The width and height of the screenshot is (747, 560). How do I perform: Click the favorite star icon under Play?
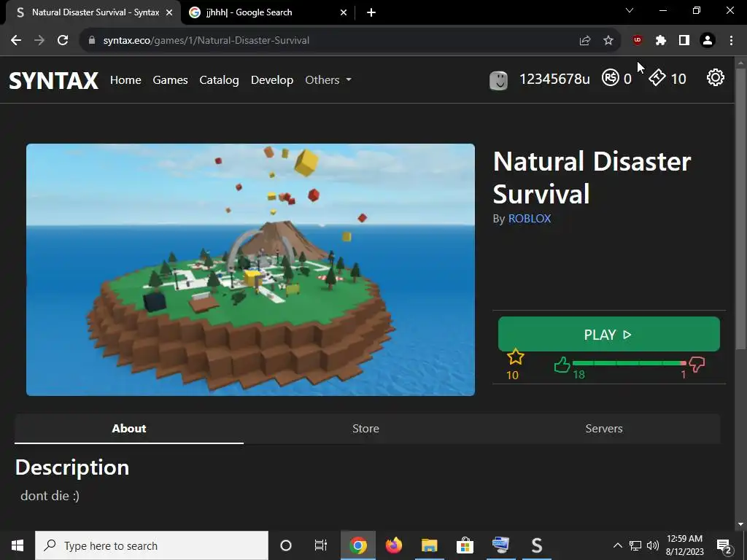(x=515, y=357)
